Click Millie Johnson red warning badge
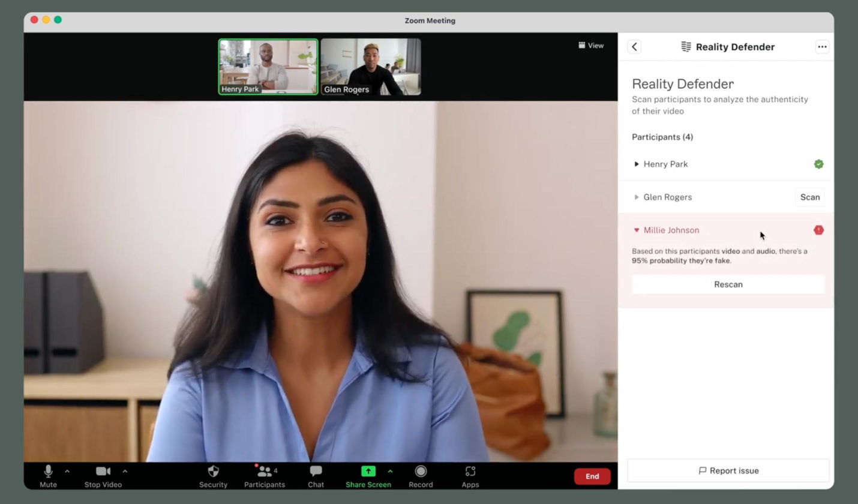 [818, 230]
